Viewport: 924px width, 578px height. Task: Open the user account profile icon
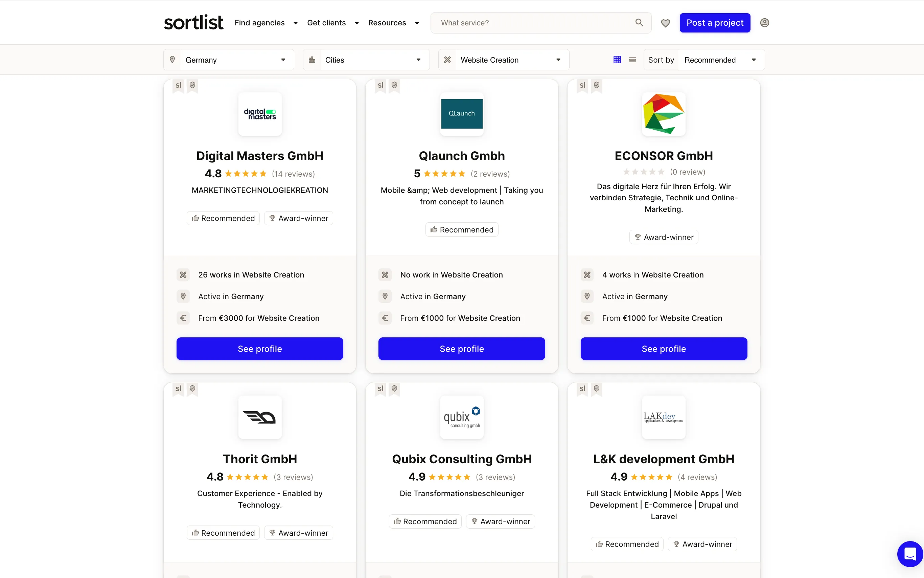(x=765, y=23)
